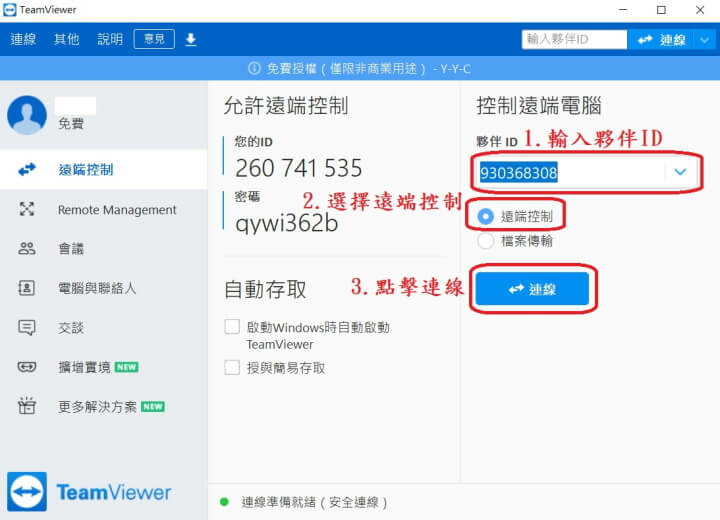Image resolution: width=720 pixels, height=520 pixels.
Task: Click the password qywi362b
Action: pyautogui.click(x=287, y=223)
